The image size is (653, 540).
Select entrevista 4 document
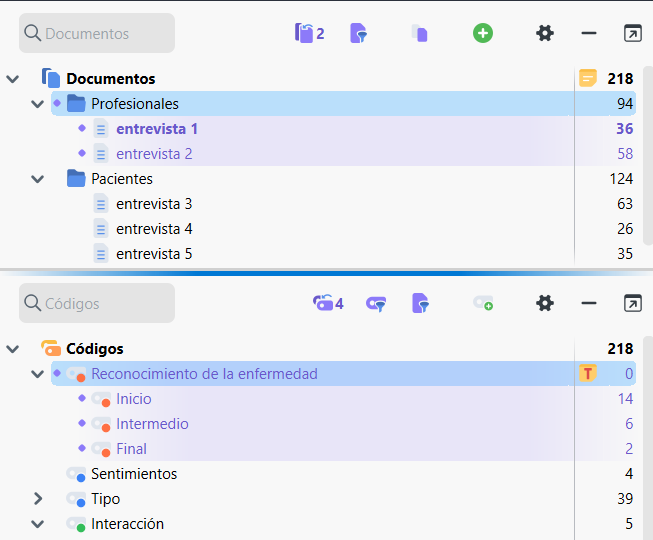tap(154, 229)
